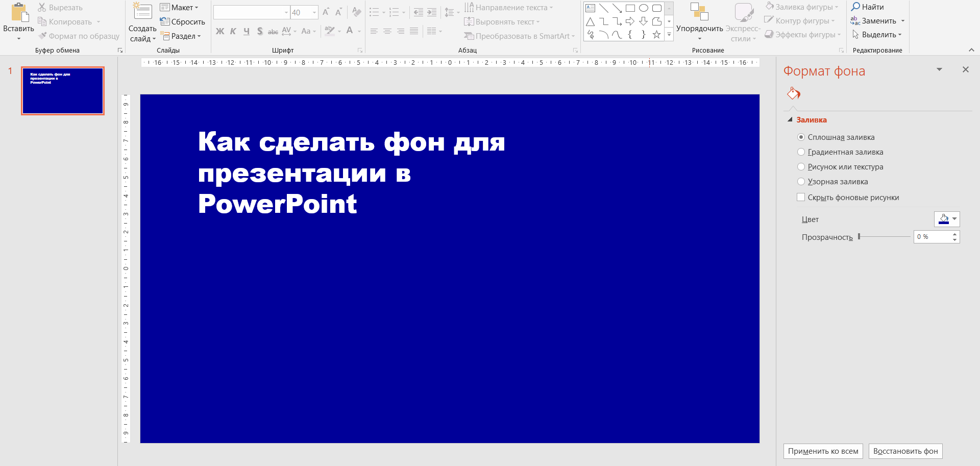Toggle italic (К) formatting
The height and width of the screenshot is (466, 980).
pos(233,31)
